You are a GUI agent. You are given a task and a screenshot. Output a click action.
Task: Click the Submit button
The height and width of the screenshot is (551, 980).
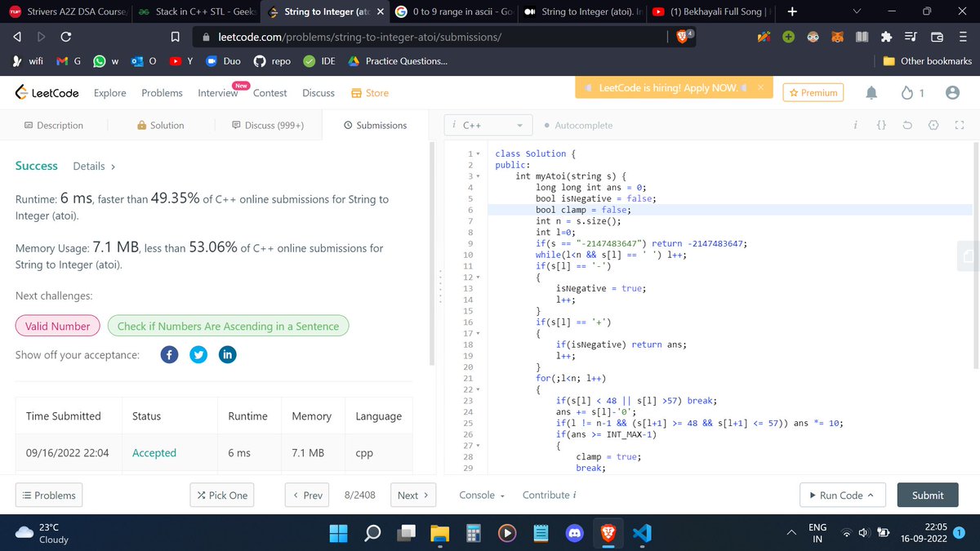pyautogui.click(x=927, y=495)
